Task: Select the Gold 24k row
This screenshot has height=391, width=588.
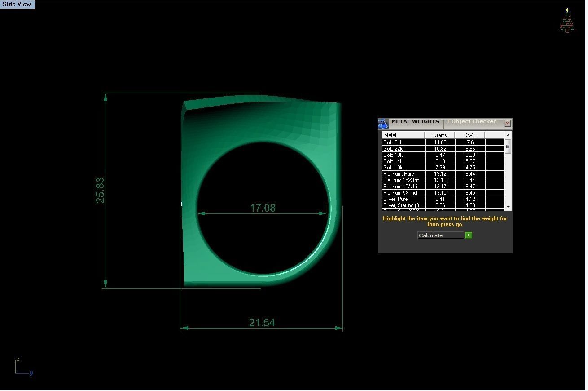Action: click(443, 142)
